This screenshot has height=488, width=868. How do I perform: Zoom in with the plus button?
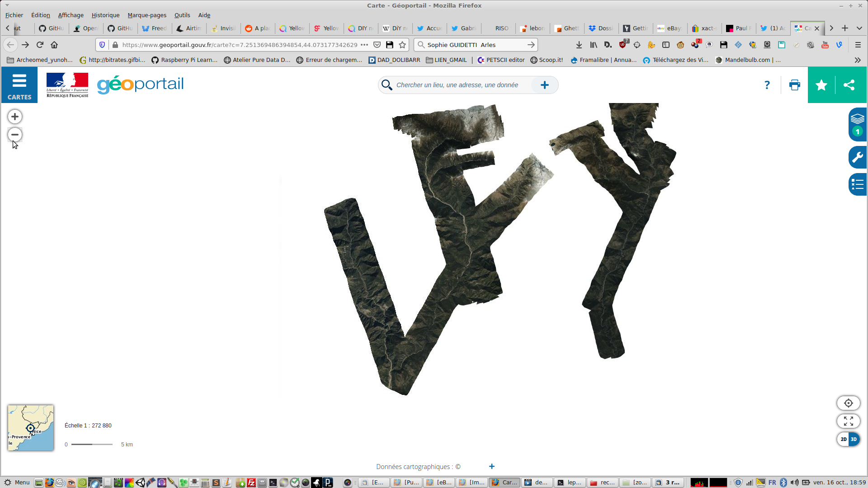tap(15, 117)
